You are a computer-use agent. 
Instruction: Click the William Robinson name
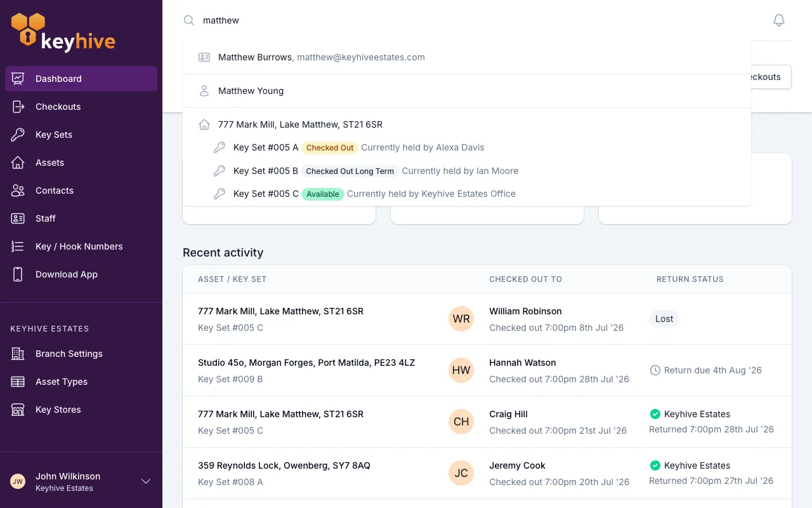[x=525, y=311]
